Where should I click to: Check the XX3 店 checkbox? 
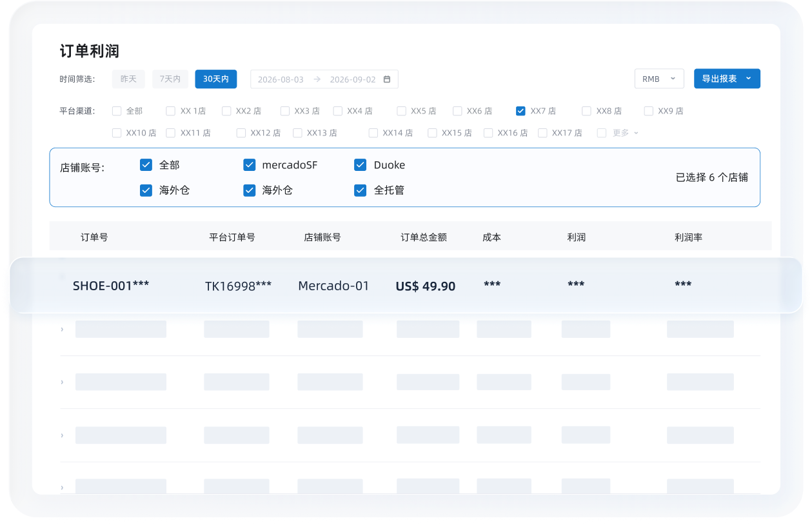point(285,111)
